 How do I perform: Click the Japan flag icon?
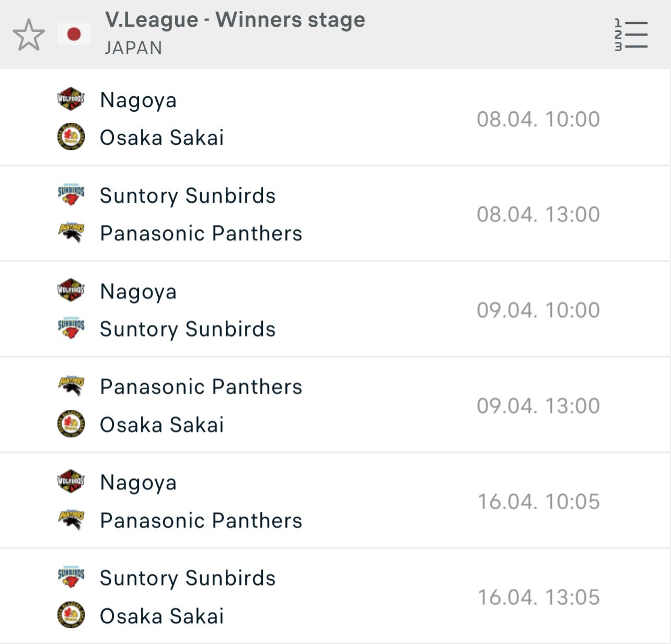74,34
